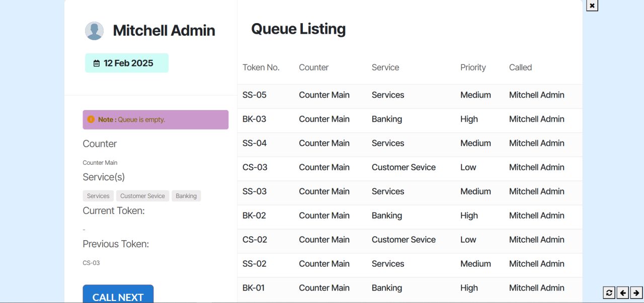644x303 pixels.
Task: Click the CS-02 token number
Action: click(255, 240)
